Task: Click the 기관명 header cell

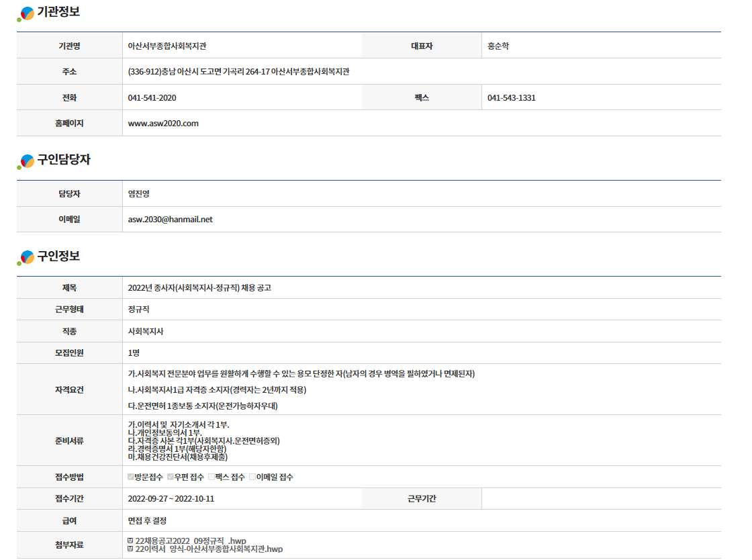Action: coord(70,46)
